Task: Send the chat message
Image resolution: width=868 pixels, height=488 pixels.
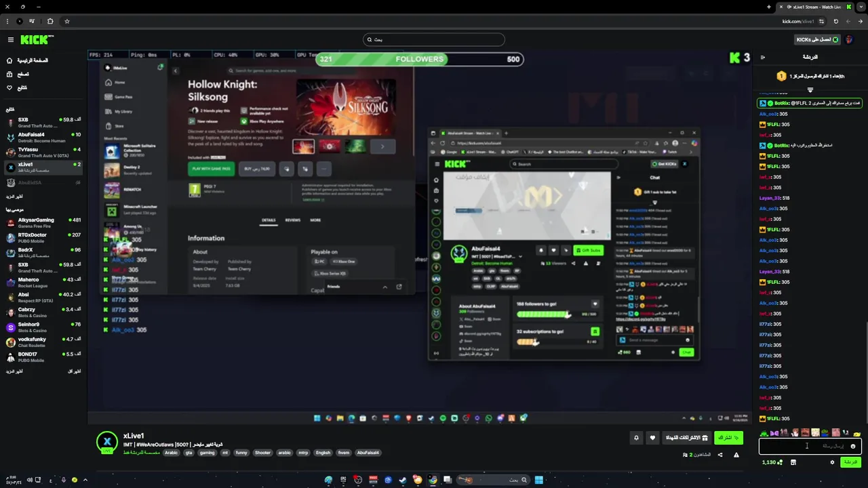Action: pos(850,462)
